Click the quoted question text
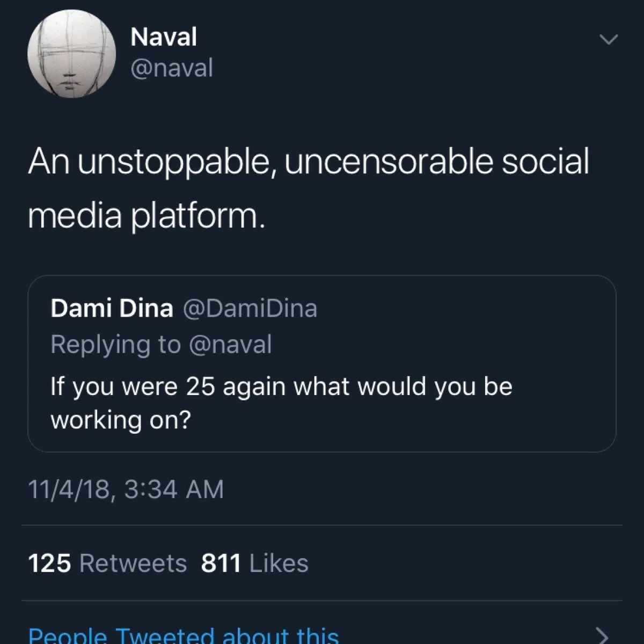The height and width of the screenshot is (644, 644). [x=281, y=402]
